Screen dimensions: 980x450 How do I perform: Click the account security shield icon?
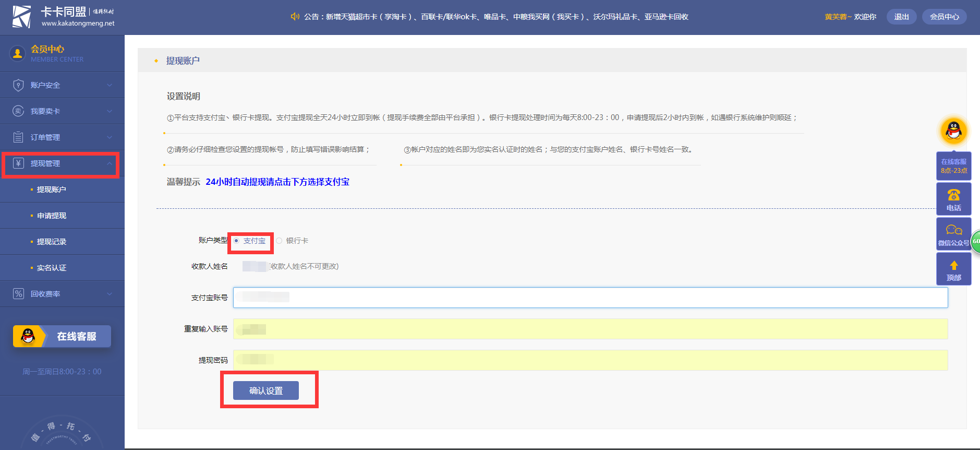[x=18, y=85]
